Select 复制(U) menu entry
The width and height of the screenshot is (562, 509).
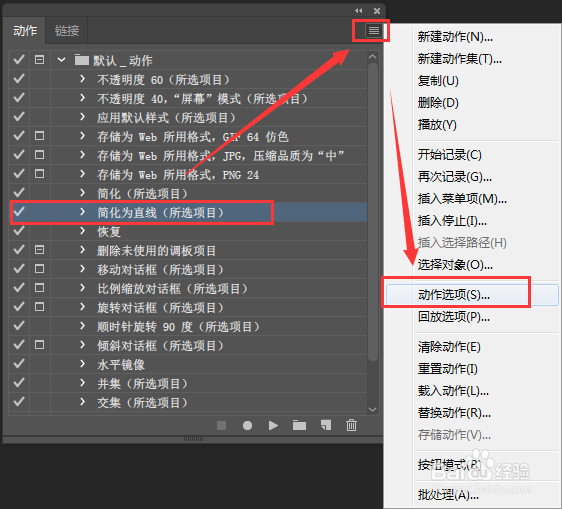(x=438, y=81)
